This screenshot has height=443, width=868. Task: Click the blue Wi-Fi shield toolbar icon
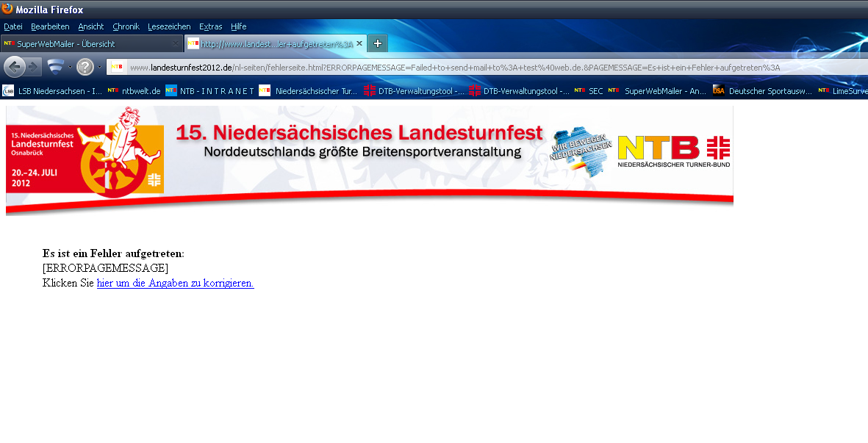pyautogui.click(x=56, y=68)
